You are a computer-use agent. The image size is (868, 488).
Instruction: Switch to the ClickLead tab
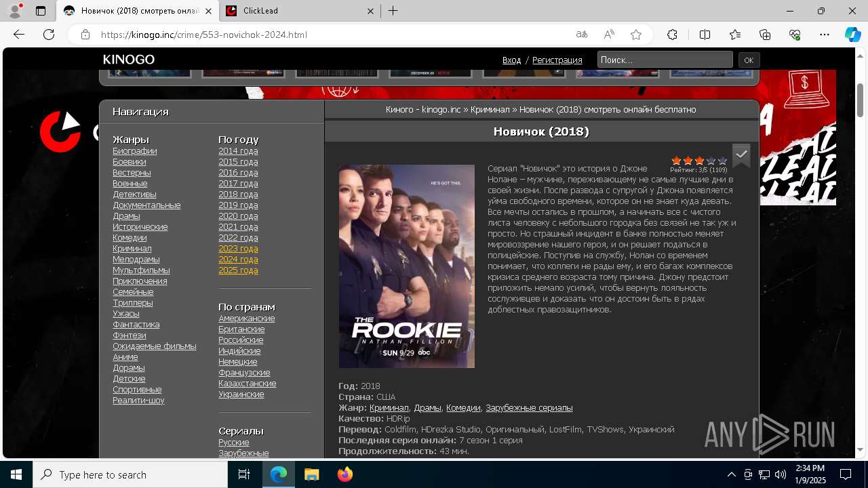300,11
